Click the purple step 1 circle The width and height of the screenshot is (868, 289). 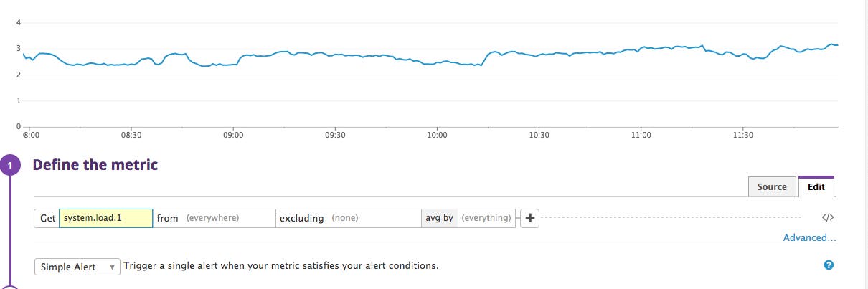(10, 166)
